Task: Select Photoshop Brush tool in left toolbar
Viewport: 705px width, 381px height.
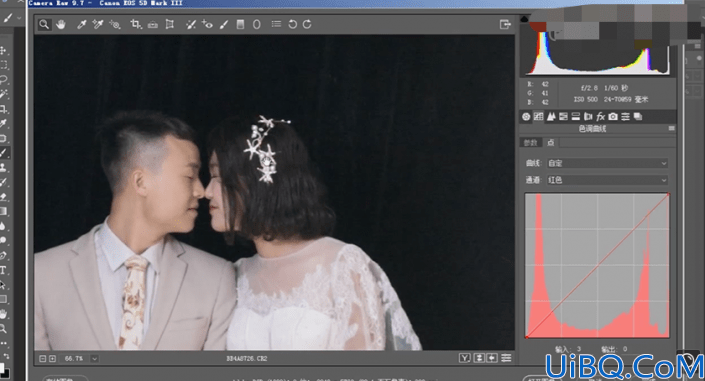Action: [x=4, y=152]
